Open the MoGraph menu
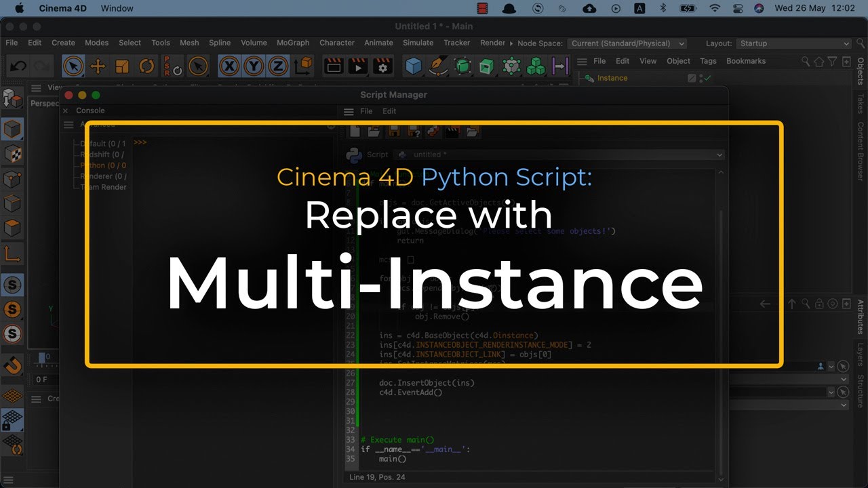Image resolution: width=868 pixels, height=488 pixels. point(293,43)
